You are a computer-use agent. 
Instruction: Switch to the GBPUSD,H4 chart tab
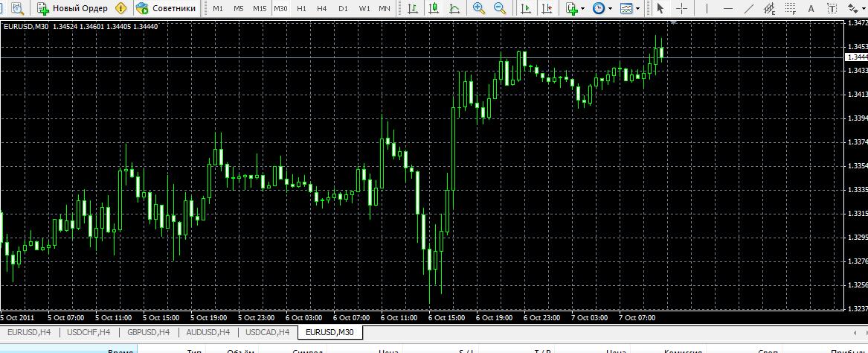(148, 332)
